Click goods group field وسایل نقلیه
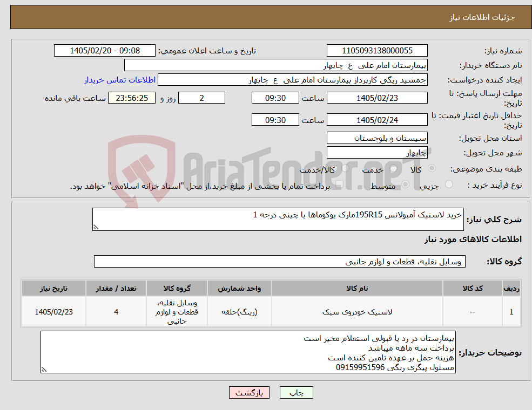Image resolution: width=532 pixels, height=410 pixels. click(x=280, y=261)
